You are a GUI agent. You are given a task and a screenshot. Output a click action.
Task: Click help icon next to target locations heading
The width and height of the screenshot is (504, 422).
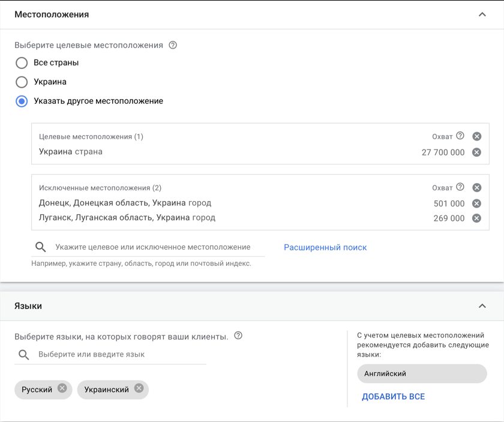[173, 45]
